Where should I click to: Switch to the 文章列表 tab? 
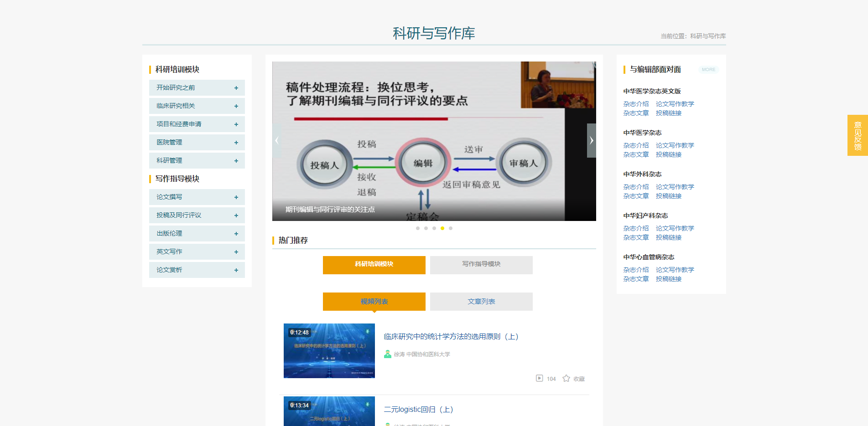481,302
